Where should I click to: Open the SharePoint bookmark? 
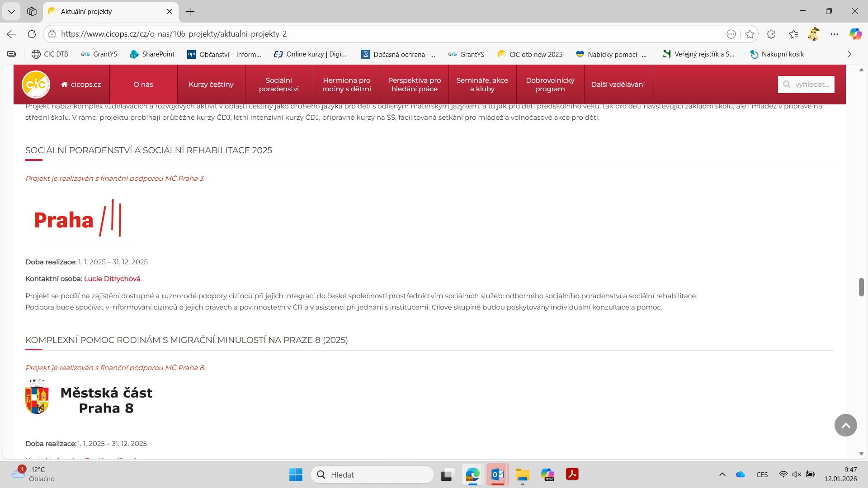point(152,54)
